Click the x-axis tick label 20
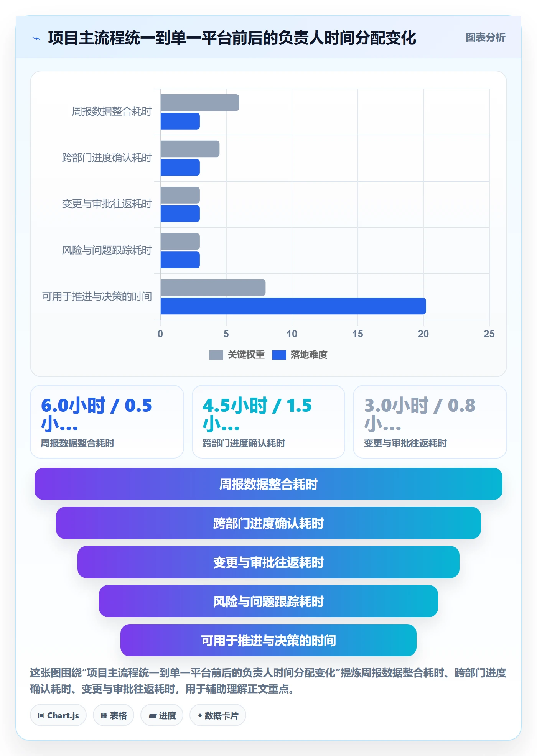537x756 pixels. 423,334
